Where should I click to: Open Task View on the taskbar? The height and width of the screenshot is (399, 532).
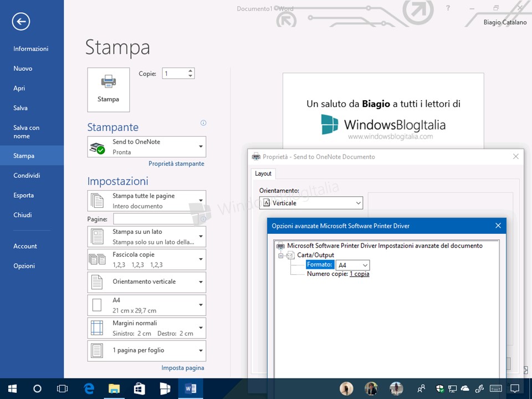click(x=62, y=388)
